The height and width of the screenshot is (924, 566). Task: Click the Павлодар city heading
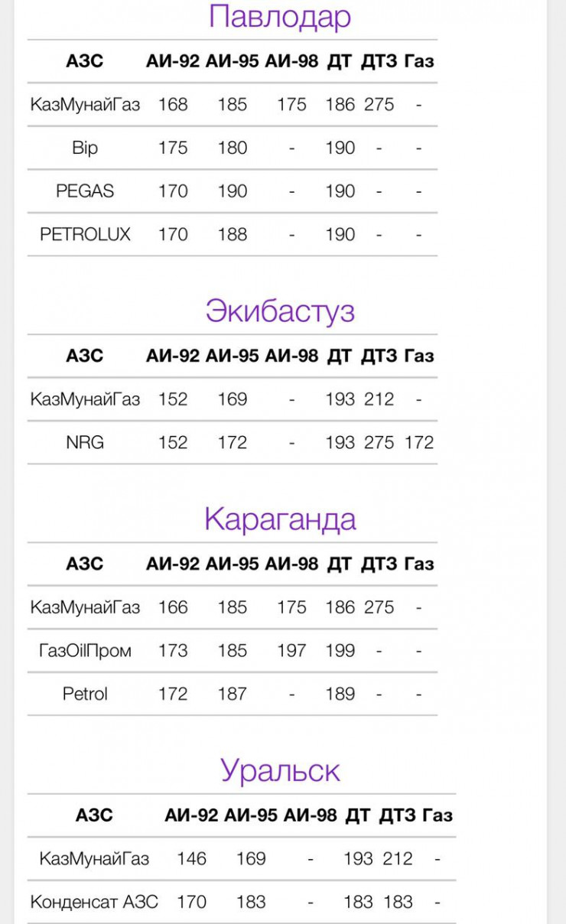279,17
